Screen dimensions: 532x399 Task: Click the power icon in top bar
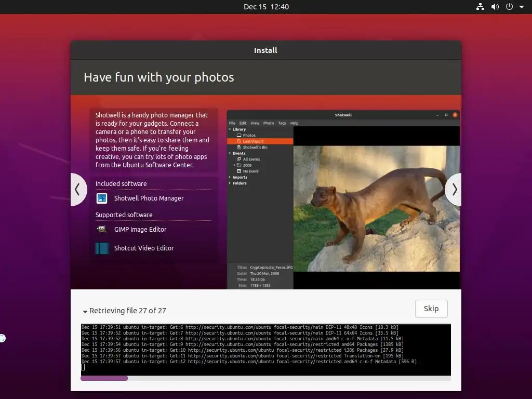509,7
